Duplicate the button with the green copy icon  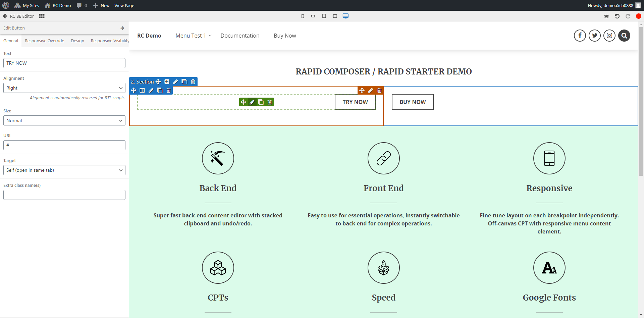(261, 102)
